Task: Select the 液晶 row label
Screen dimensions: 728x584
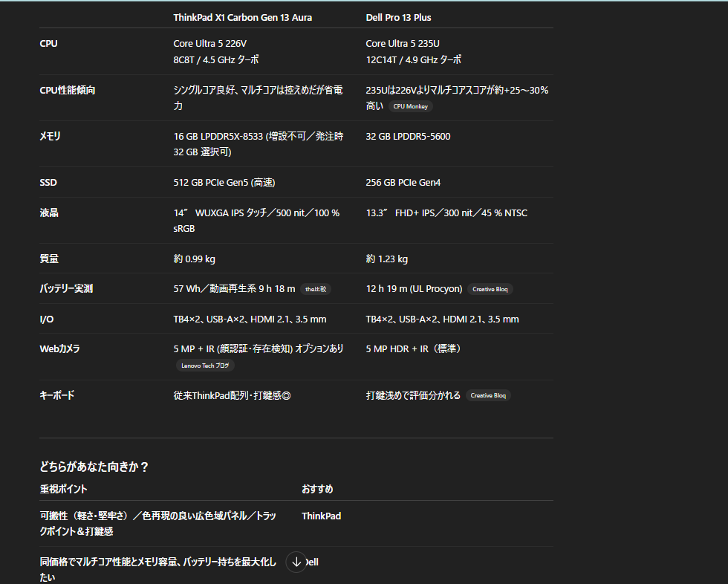Action: pos(49,212)
